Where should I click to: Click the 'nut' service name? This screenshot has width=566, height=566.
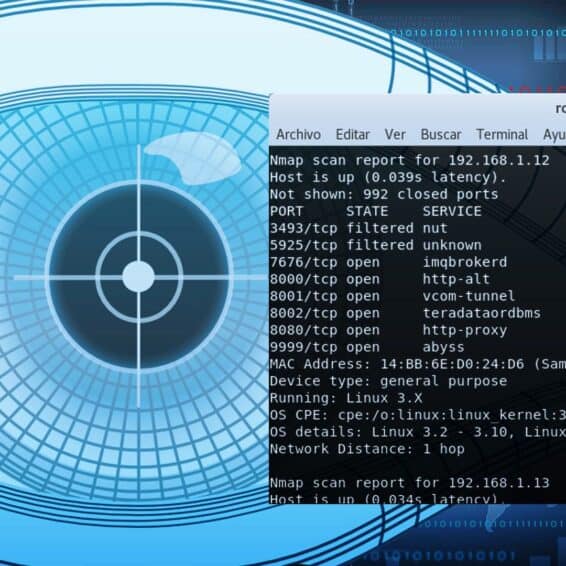435,228
